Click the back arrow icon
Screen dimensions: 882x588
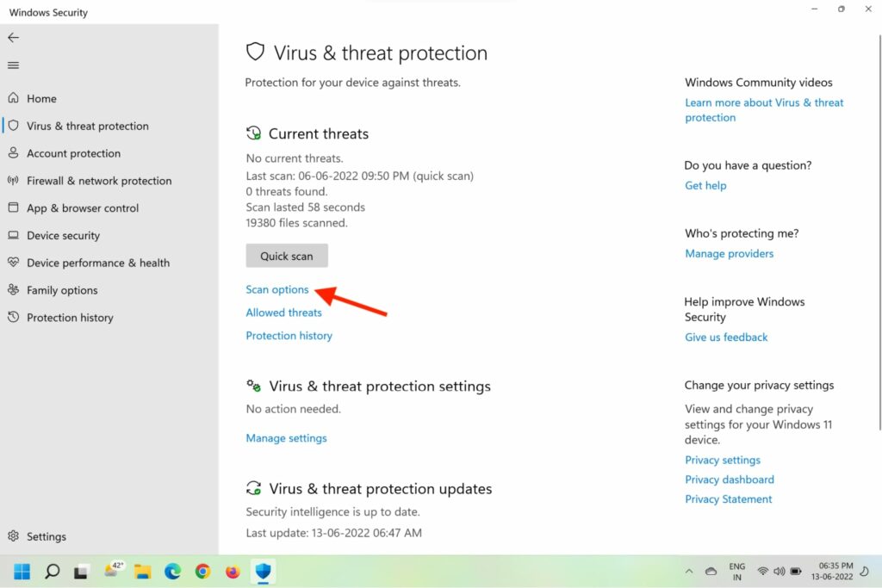(13, 38)
